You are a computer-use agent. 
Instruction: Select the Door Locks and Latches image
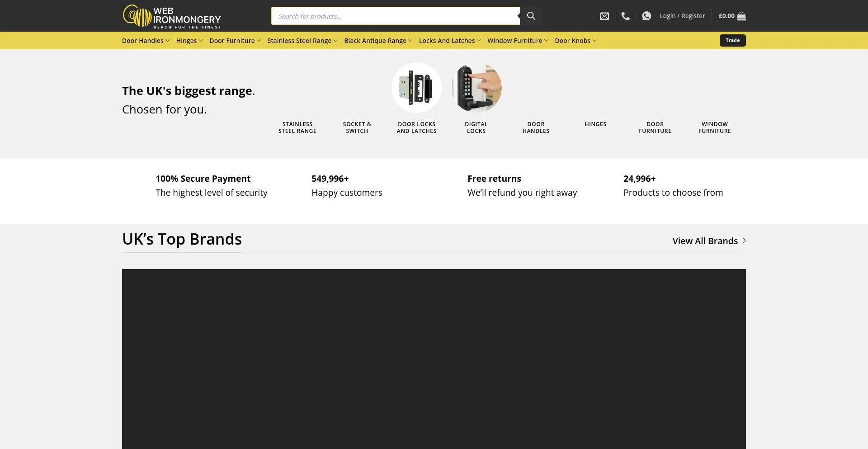click(416, 88)
